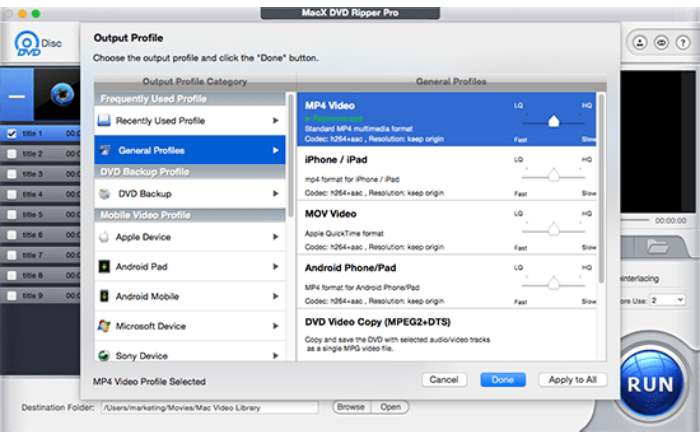The image size is (700, 440).
Task: Click the "Output Profile Category" column header
Action: point(195,82)
